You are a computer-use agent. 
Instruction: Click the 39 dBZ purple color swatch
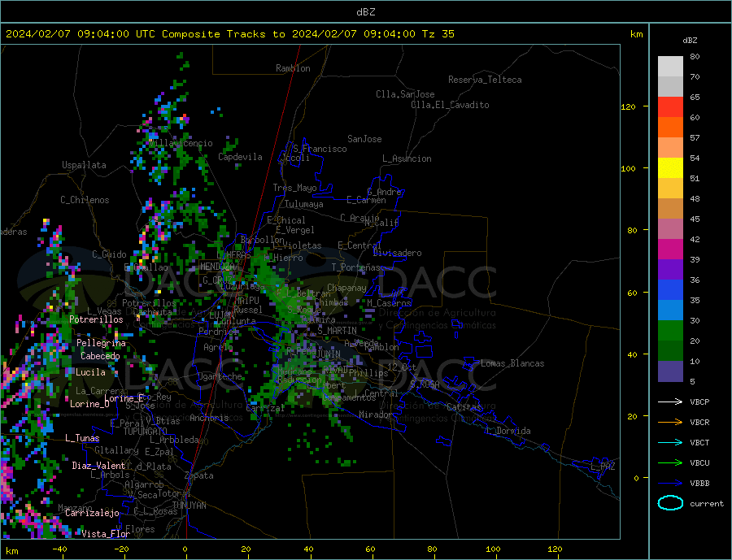670,269
